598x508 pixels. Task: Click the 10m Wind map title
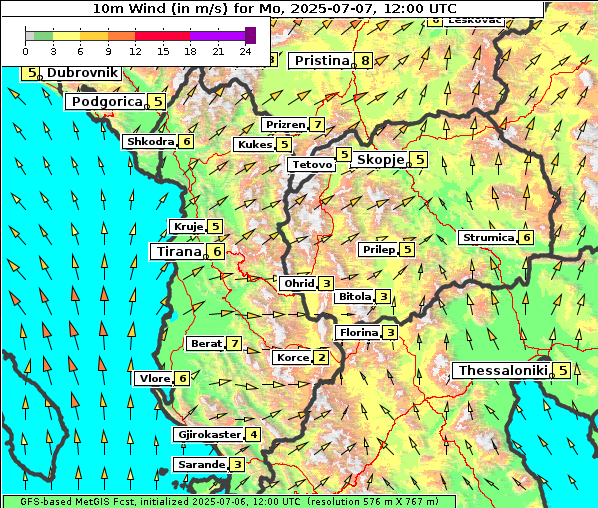pyautogui.click(x=275, y=8)
